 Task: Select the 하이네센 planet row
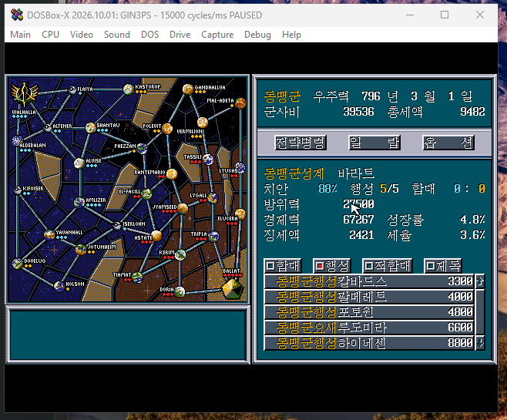tap(369, 343)
